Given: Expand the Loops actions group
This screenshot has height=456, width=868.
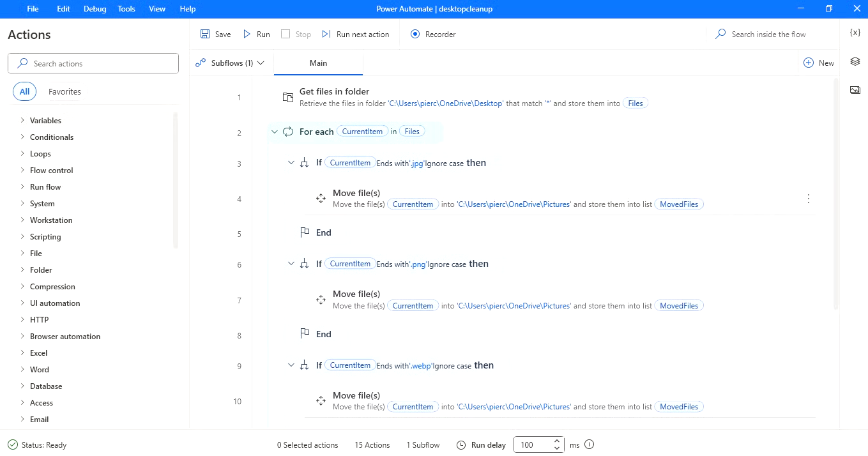Looking at the screenshot, I should pos(22,153).
